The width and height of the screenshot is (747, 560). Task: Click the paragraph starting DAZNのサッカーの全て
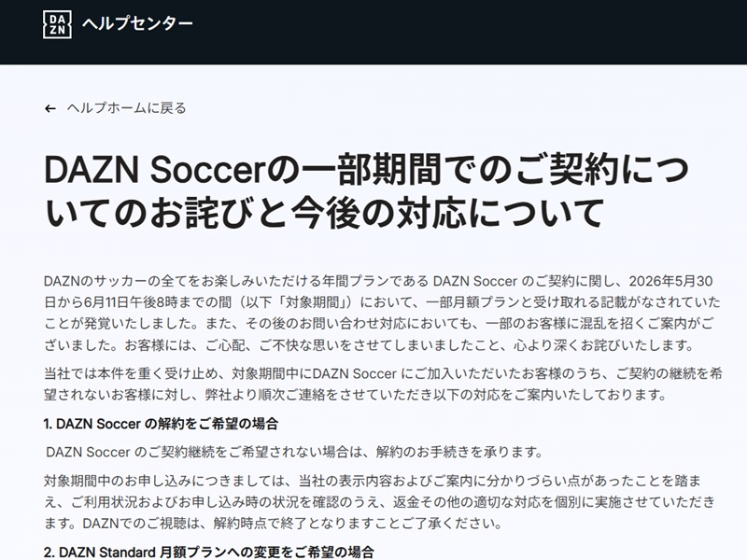click(x=383, y=313)
